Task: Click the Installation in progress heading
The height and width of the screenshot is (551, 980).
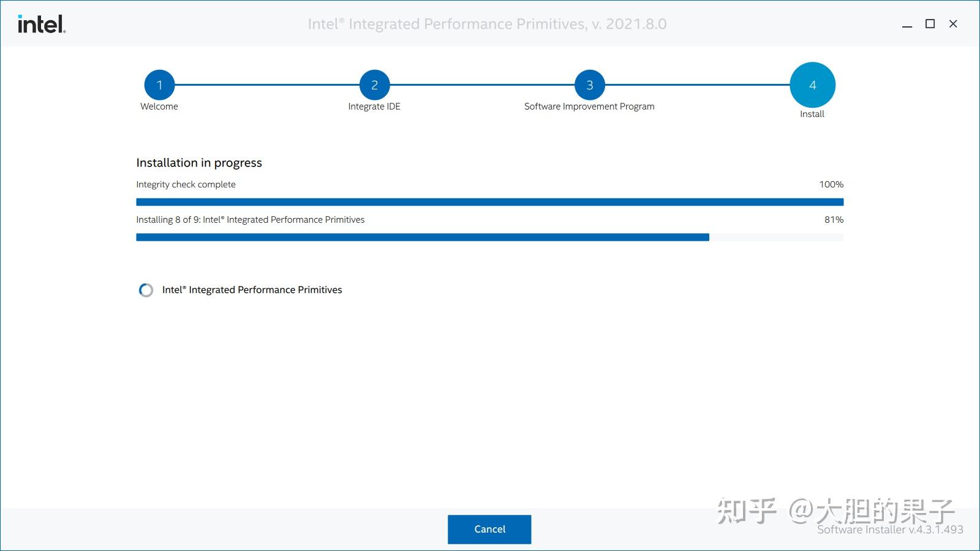Action: (199, 162)
